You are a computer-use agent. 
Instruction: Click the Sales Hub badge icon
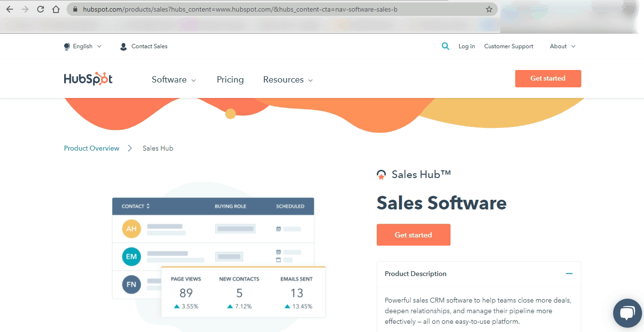pos(381,174)
